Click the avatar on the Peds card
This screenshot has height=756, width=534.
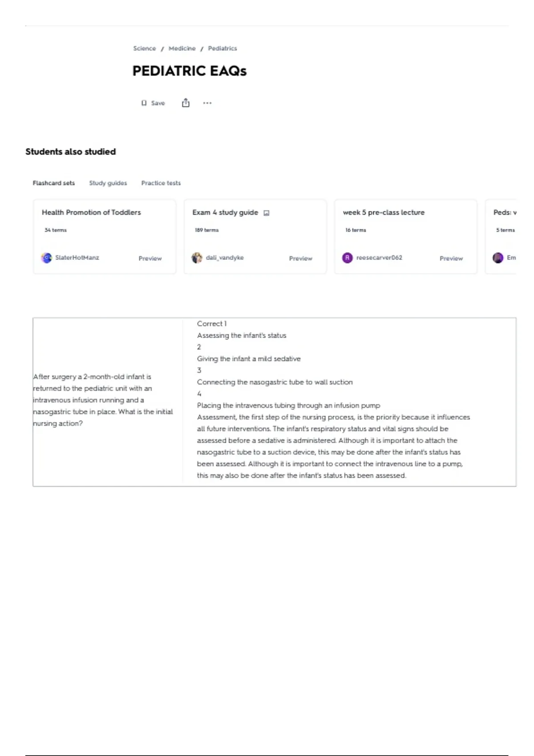point(498,258)
